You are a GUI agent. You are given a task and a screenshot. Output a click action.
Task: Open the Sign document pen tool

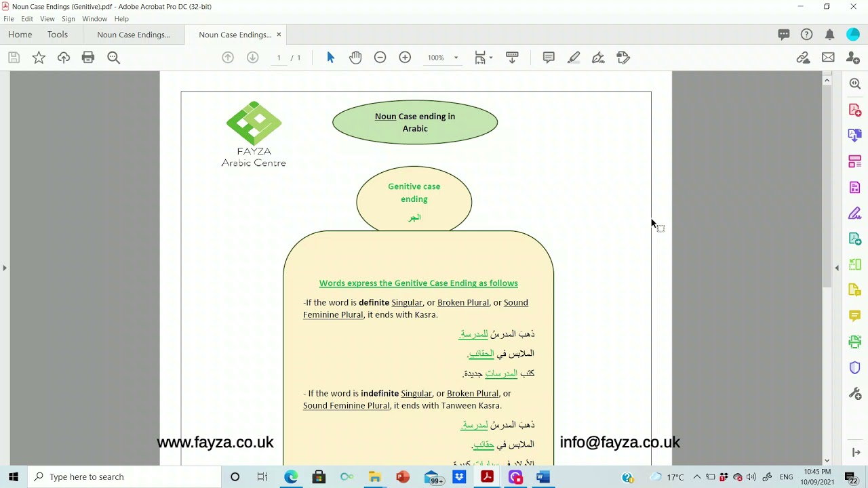click(598, 58)
